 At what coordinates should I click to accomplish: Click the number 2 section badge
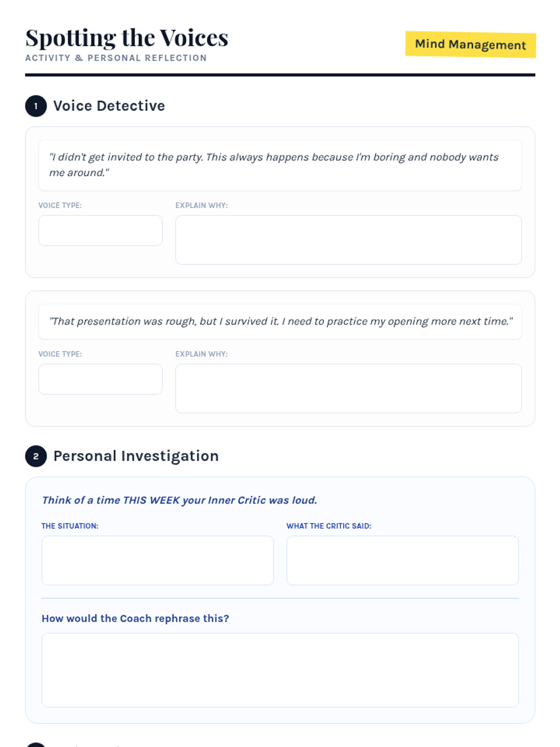(36, 456)
